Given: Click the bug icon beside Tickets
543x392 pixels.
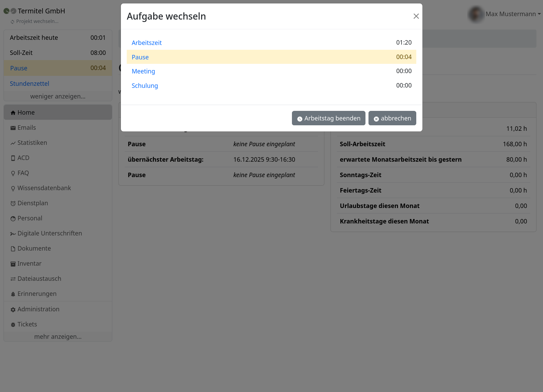Looking at the screenshot, I should tap(13, 325).
